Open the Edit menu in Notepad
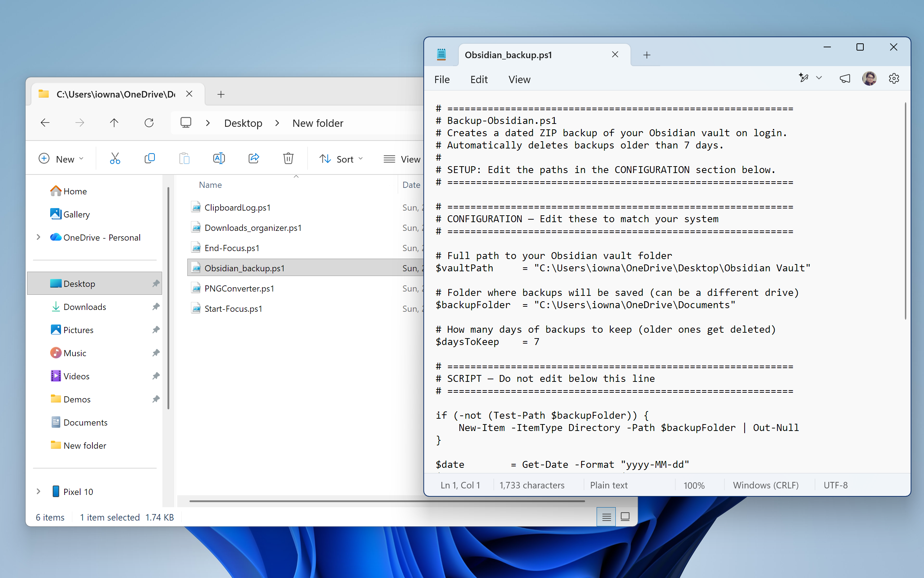Screen dimensions: 924x578 (x=479, y=79)
